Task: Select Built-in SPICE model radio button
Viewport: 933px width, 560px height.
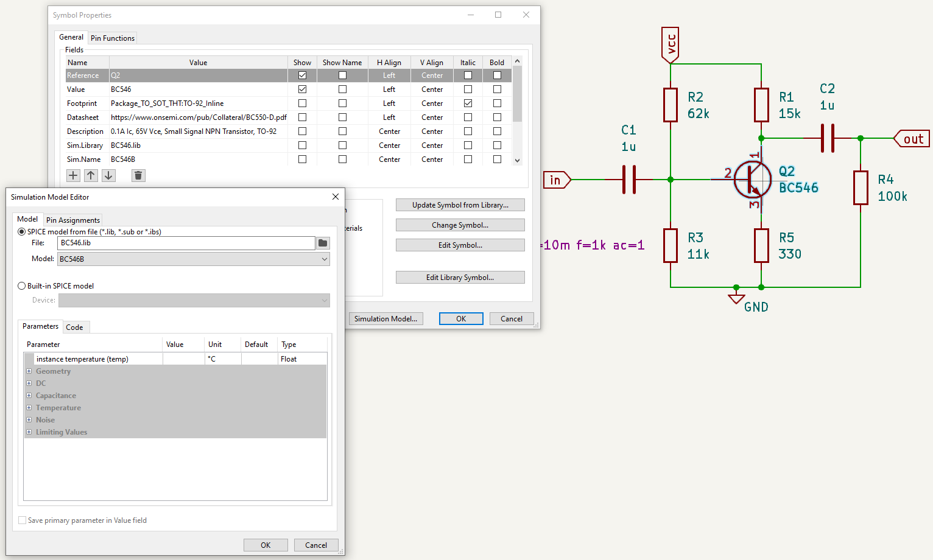Action: point(22,286)
